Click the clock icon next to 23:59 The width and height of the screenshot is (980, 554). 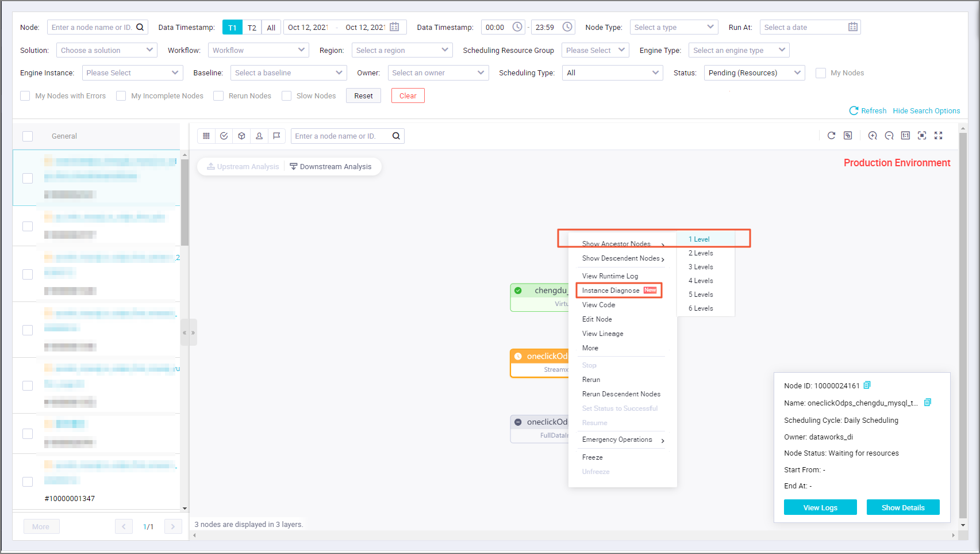click(567, 27)
